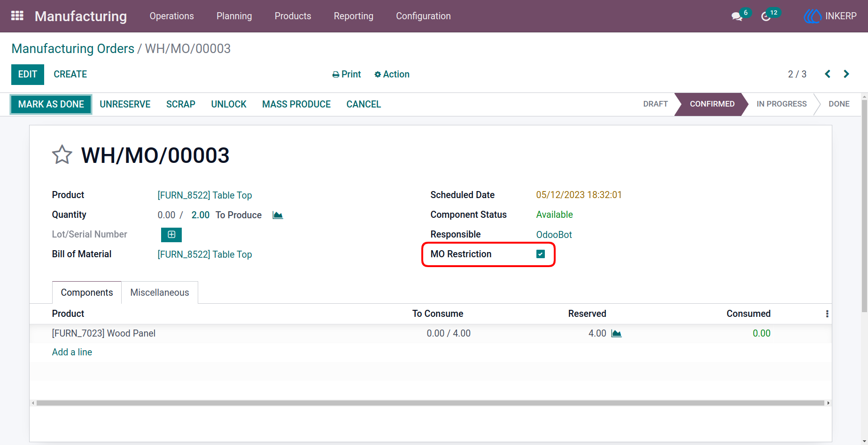868x445 pixels.
Task: Open the Configuration menu
Action: [x=423, y=16]
